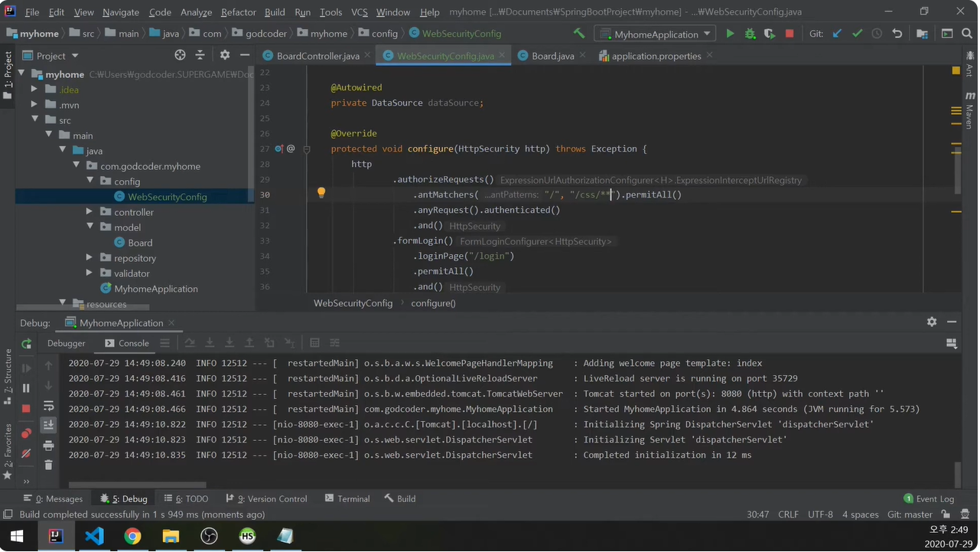Close the WebSecurityConfig.java tab
The image size is (980, 552).
503,55
